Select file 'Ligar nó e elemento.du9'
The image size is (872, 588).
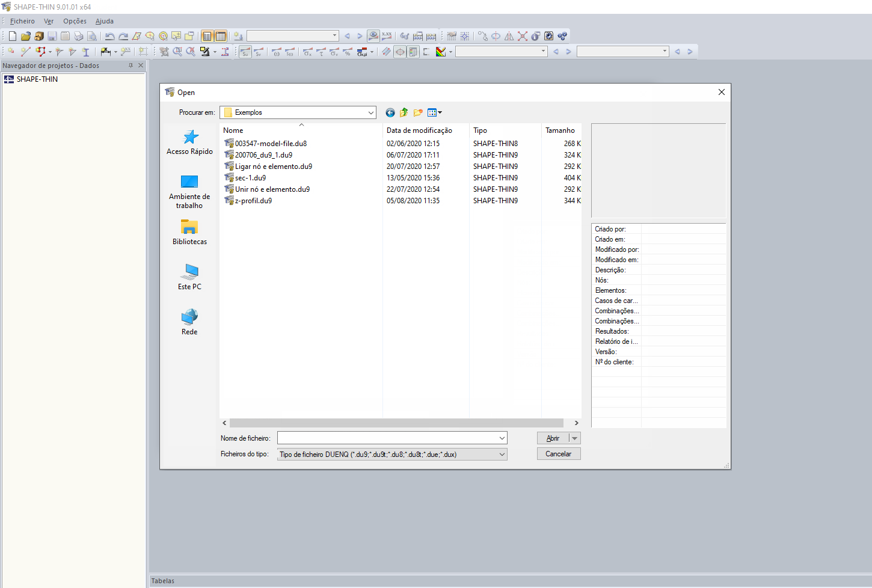268,167
